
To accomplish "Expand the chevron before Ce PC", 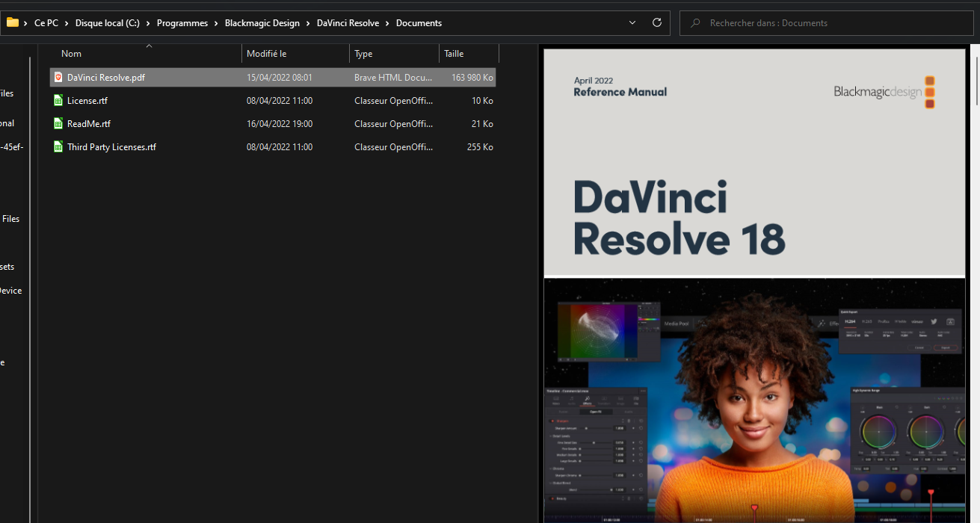I will 27,23.
